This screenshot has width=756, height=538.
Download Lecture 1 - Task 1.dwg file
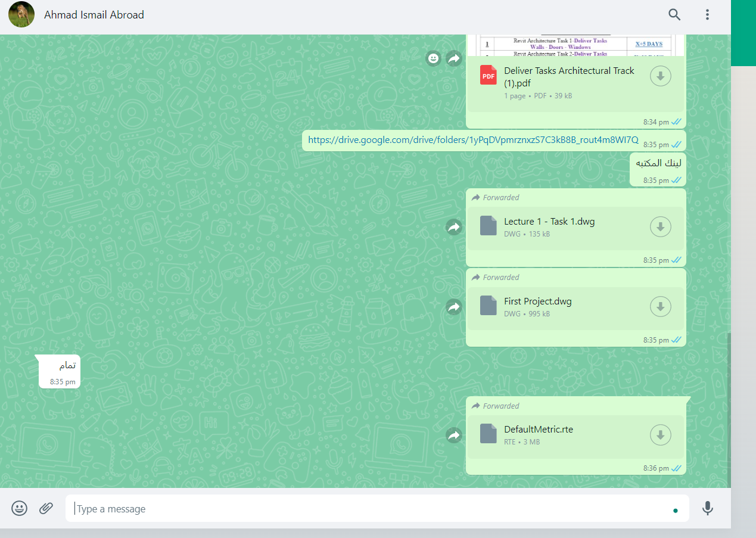(x=660, y=227)
